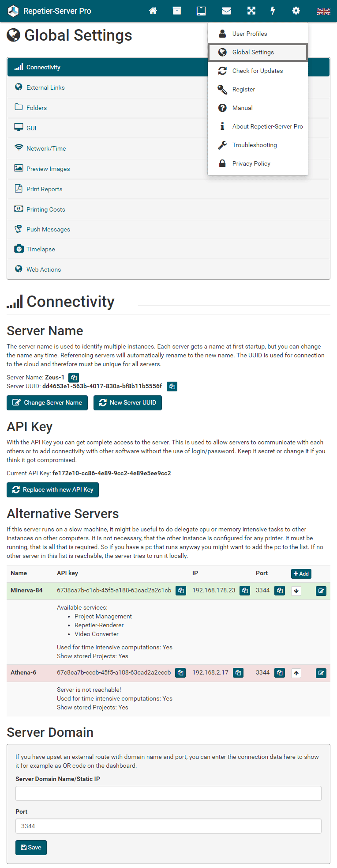Open the envelope messages icon in navbar
The width and height of the screenshot is (337, 868).
pyautogui.click(x=226, y=11)
